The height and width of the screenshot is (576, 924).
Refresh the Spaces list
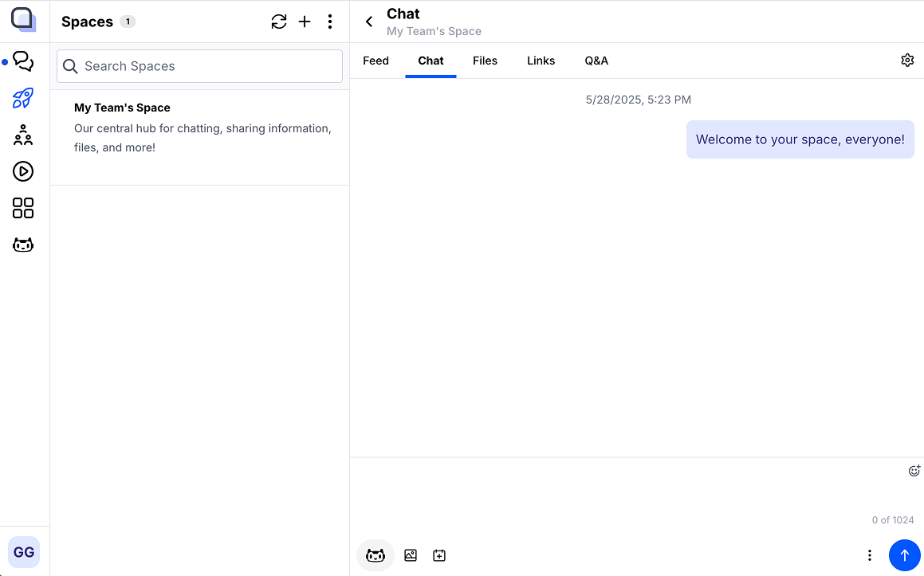click(x=279, y=22)
